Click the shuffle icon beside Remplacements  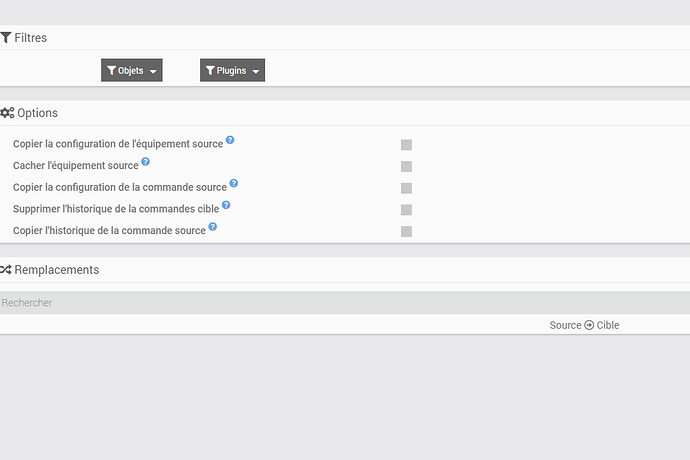(6, 270)
